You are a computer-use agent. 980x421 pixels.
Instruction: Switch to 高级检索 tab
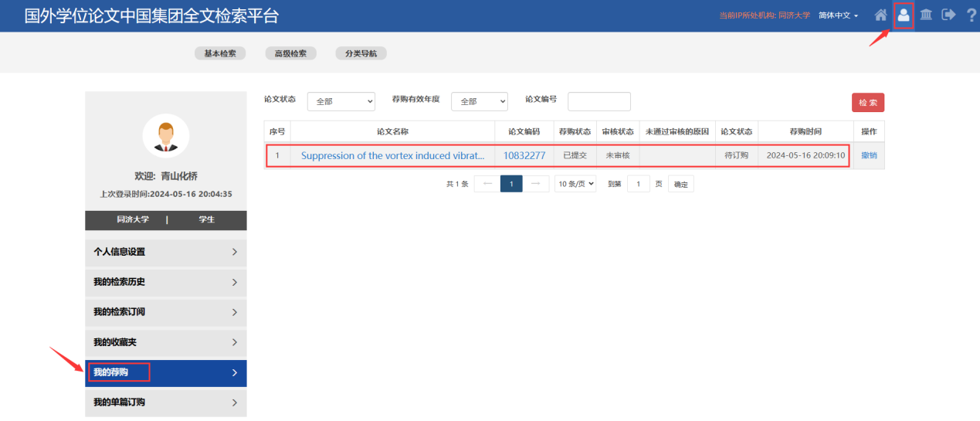point(290,53)
